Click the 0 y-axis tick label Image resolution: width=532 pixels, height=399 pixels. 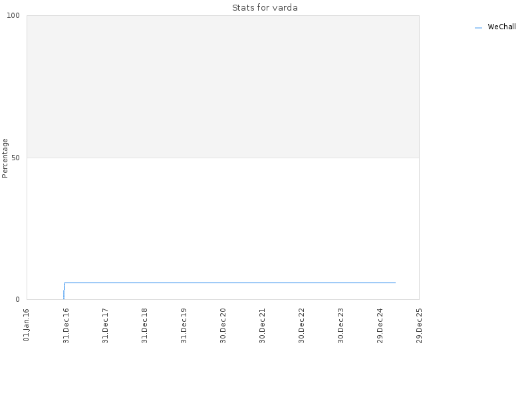pyautogui.click(x=18, y=299)
